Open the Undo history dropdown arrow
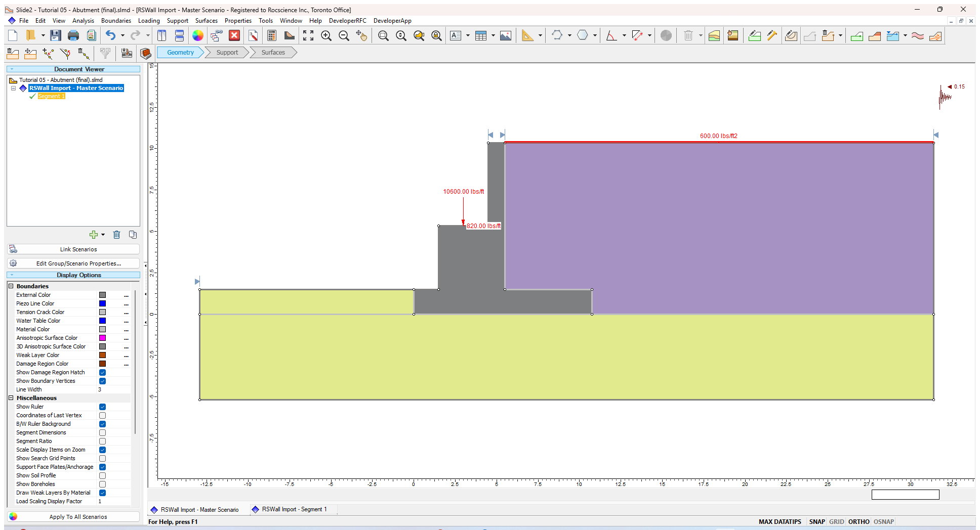The image size is (980, 530). point(123,35)
